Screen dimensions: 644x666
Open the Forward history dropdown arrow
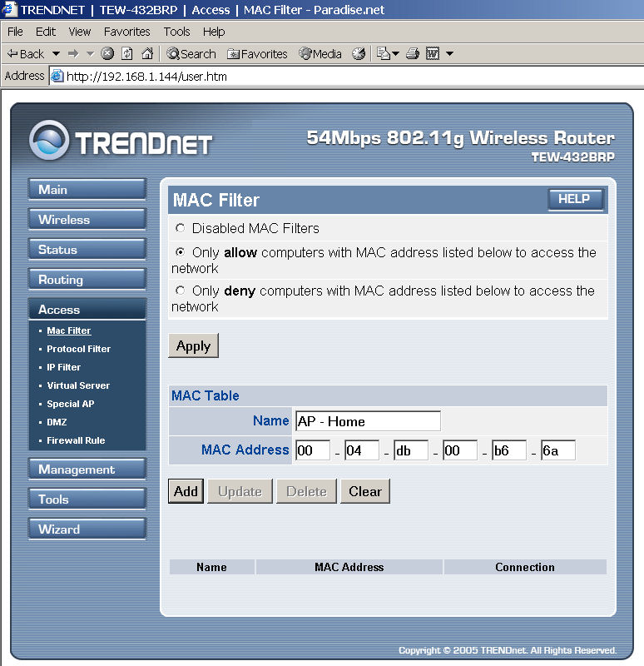[x=90, y=54]
